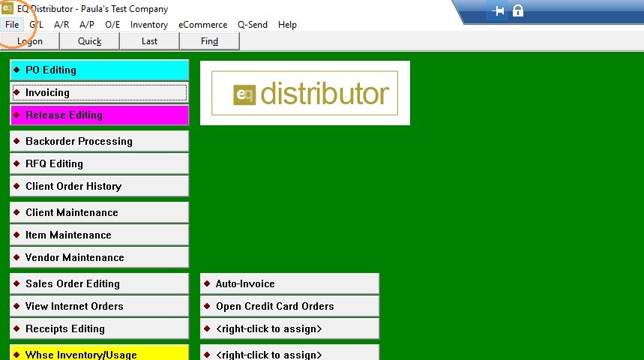Open RFQ Editing
The height and width of the screenshot is (360, 644).
tap(100, 163)
